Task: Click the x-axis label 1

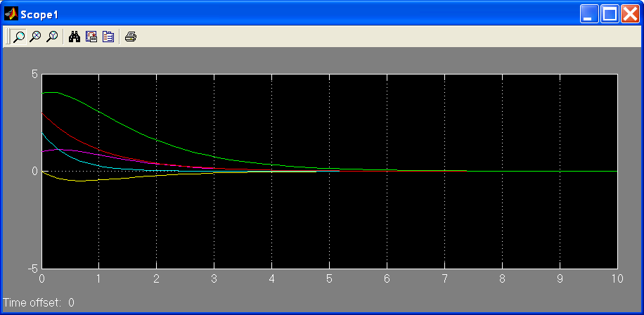Action: [98, 279]
